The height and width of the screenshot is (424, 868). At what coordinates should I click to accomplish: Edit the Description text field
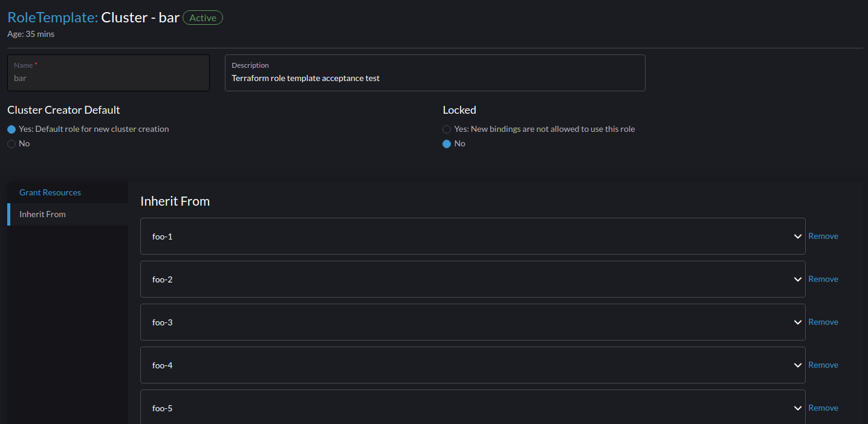coord(435,78)
